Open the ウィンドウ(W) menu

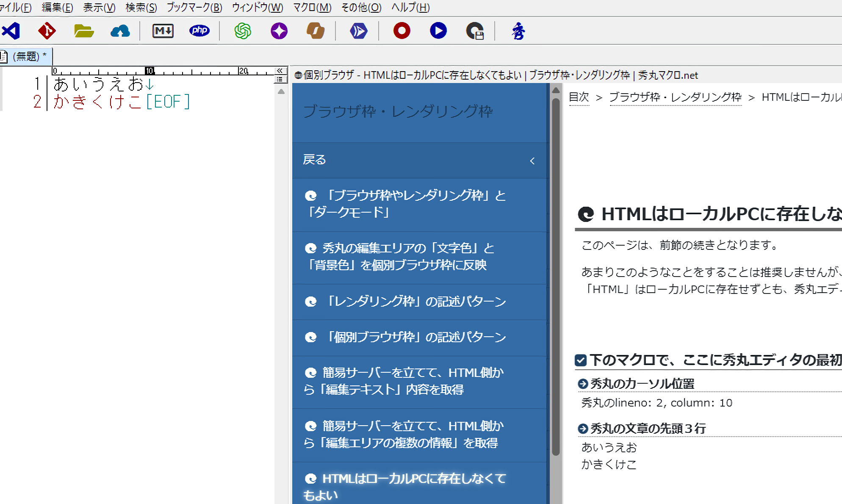(257, 7)
